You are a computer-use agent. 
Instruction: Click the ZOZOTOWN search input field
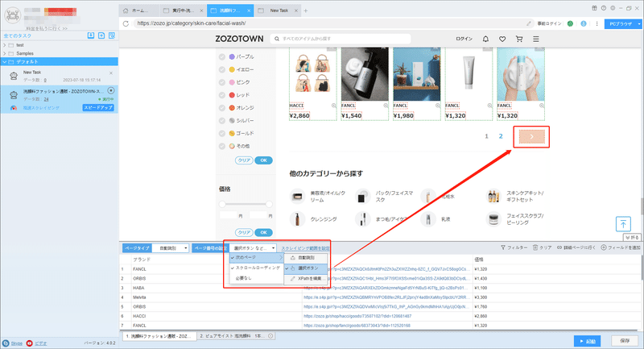pos(340,39)
